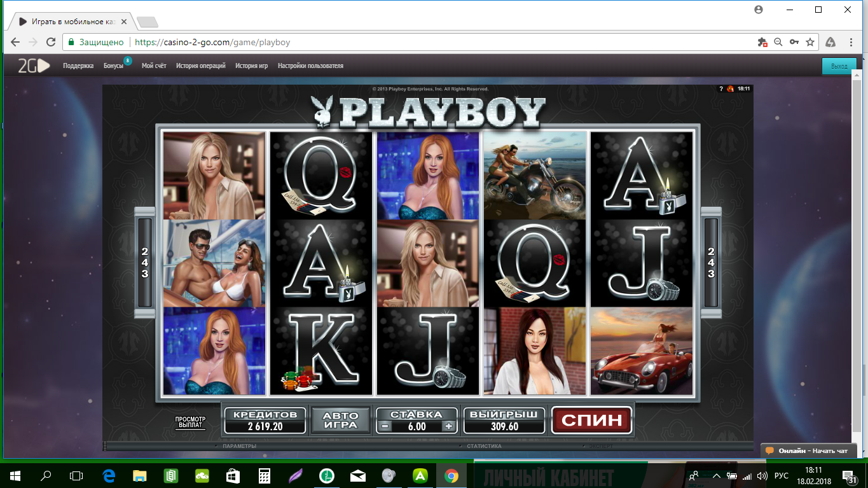Increase the bet with plus button
This screenshot has height=488, width=868.
(449, 426)
